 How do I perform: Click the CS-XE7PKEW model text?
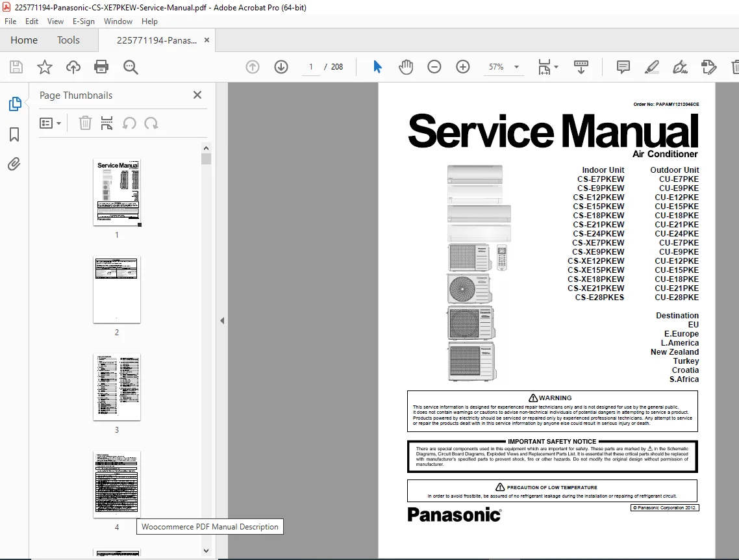[598, 243]
